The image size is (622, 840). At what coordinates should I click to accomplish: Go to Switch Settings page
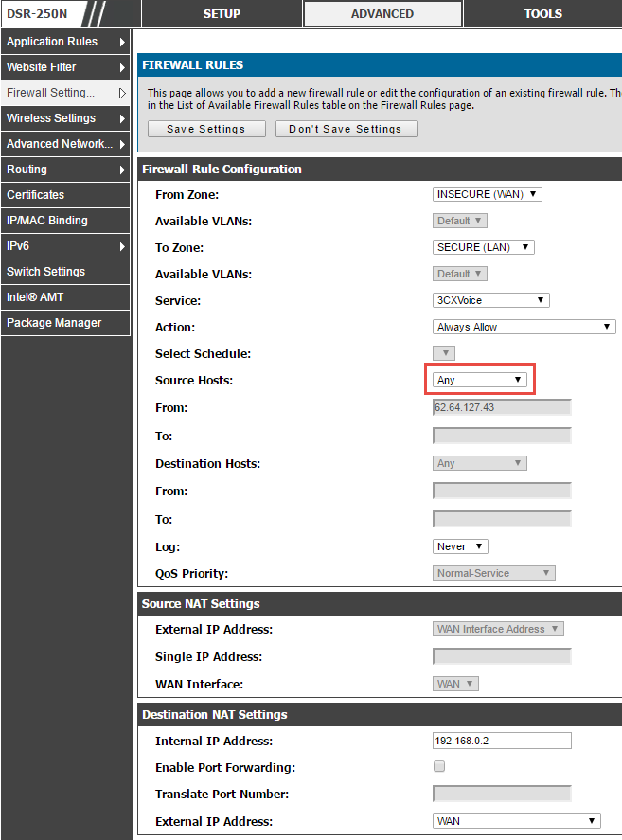pyautogui.click(x=65, y=272)
